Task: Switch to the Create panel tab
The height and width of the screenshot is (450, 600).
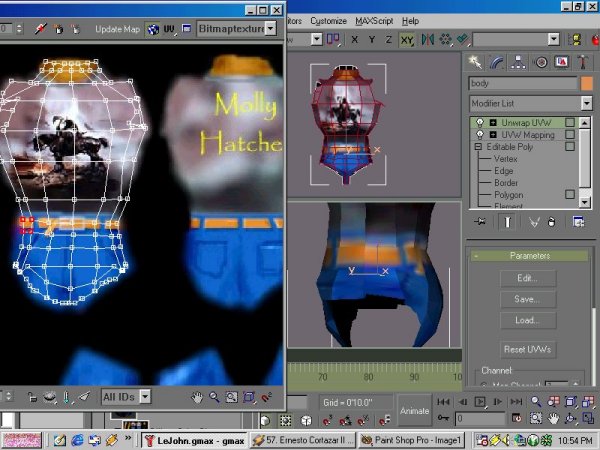Action: coord(475,62)
